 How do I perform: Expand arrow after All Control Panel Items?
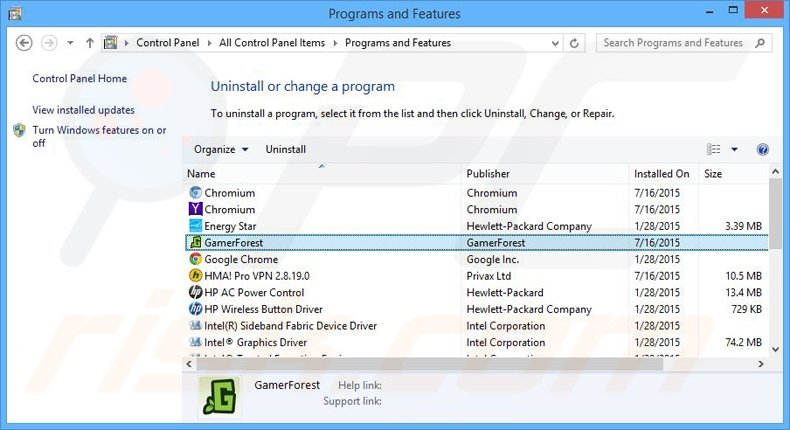(335, 43)
